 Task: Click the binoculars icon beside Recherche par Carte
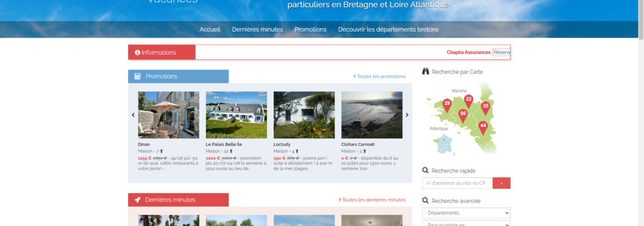click(425, 72)
